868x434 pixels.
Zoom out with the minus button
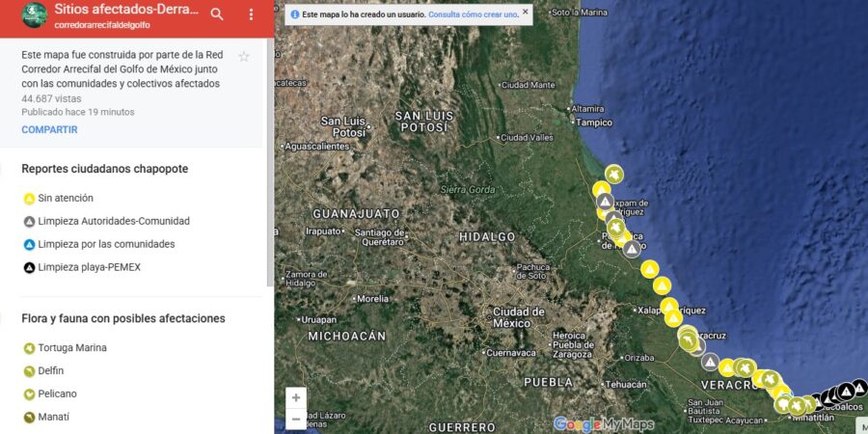(x=296, y=419)
